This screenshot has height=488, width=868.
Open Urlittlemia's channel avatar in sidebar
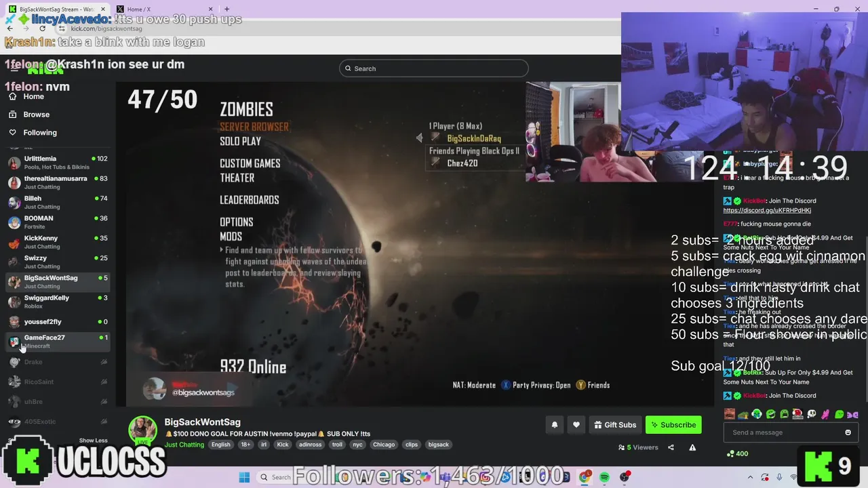[x=14, y=163]
